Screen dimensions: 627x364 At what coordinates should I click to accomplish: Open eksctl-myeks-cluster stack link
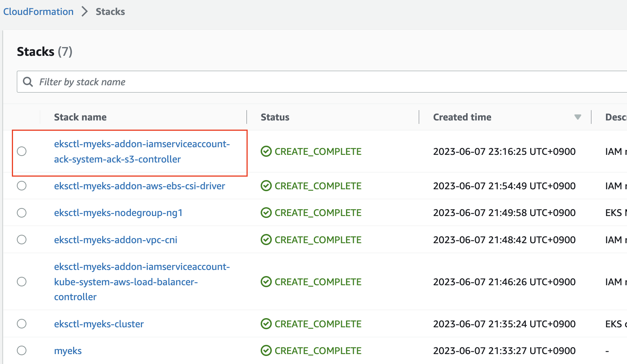[99, 324]
